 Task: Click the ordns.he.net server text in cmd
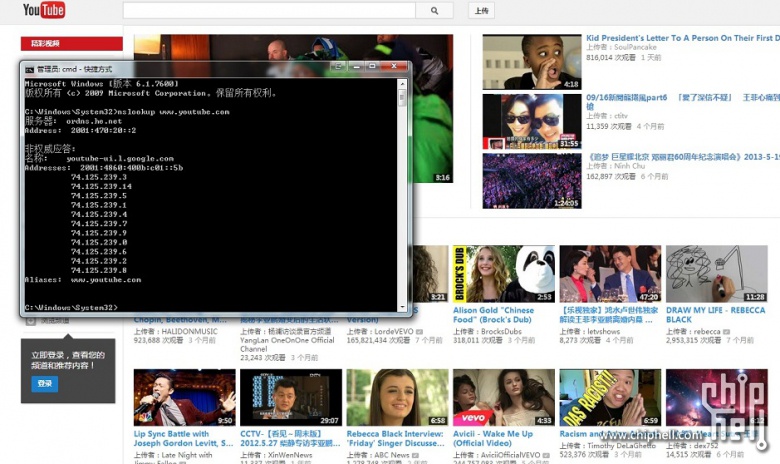coord(94,121)
